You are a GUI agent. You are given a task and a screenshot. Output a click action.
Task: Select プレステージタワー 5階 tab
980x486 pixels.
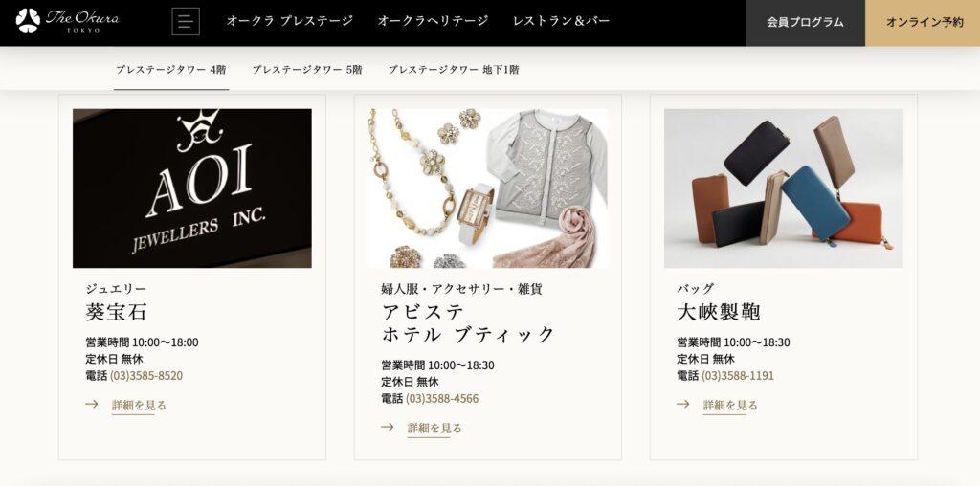(x=307, y=70)
